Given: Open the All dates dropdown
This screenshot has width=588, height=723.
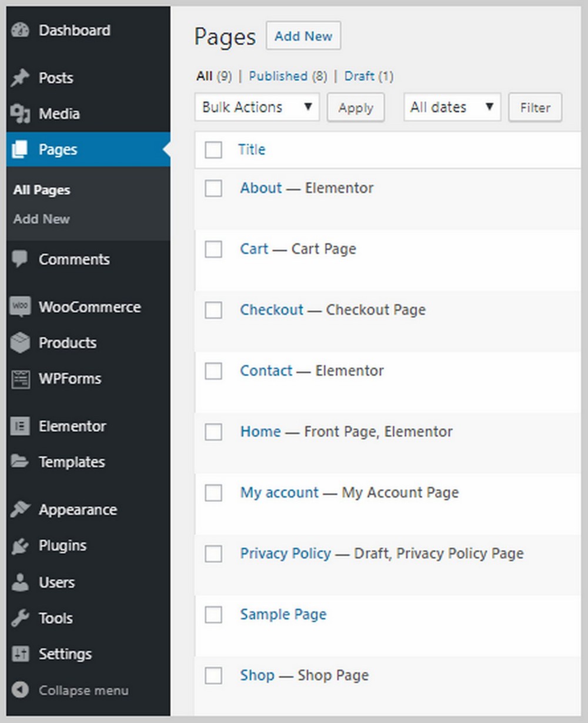Looking at the screenshot, I should coord(452,107).
